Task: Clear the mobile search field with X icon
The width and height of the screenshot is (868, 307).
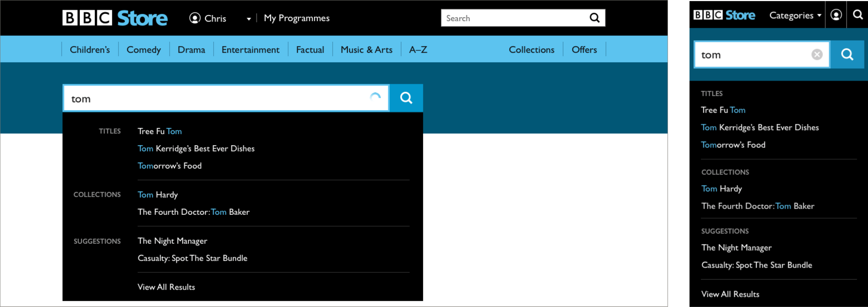Action: point(817,55)
